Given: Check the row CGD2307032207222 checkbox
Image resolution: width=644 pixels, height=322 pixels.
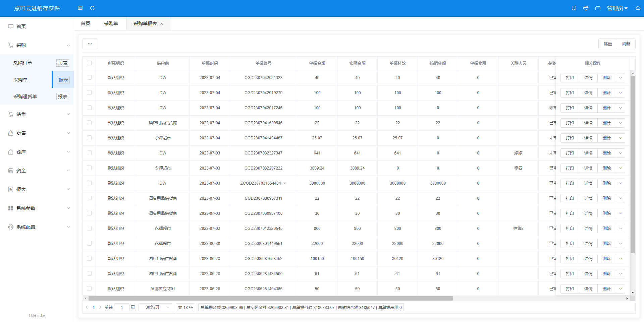Looking at the screenshot, I should coord(89,168).
